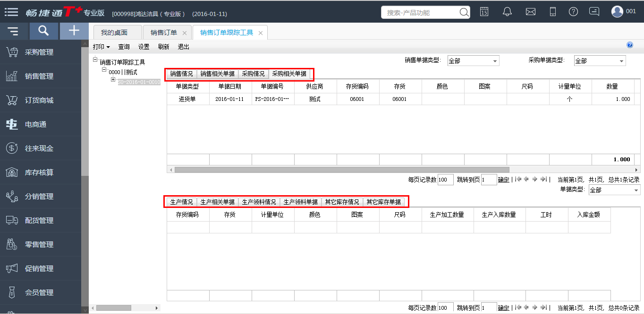This screenshot has width=644, height=314.
Task: Open notifications bell icon
Action: click(507, 12)
